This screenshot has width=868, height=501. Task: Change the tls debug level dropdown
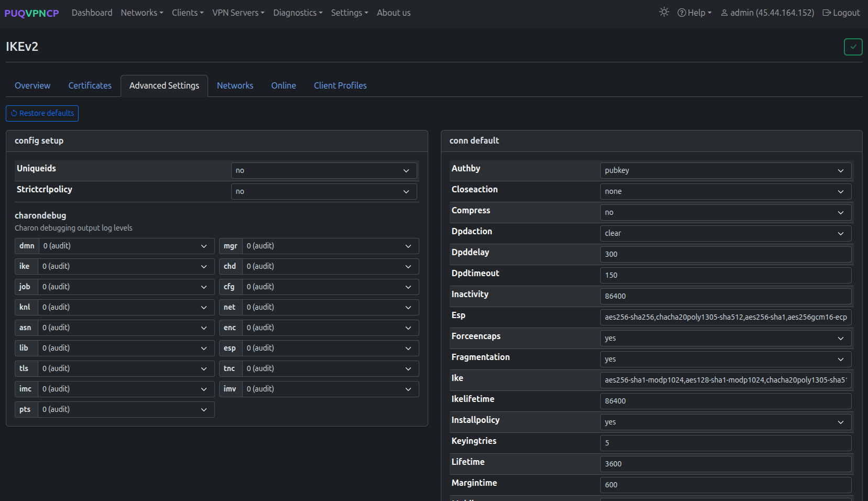click(x=126, y=368)
